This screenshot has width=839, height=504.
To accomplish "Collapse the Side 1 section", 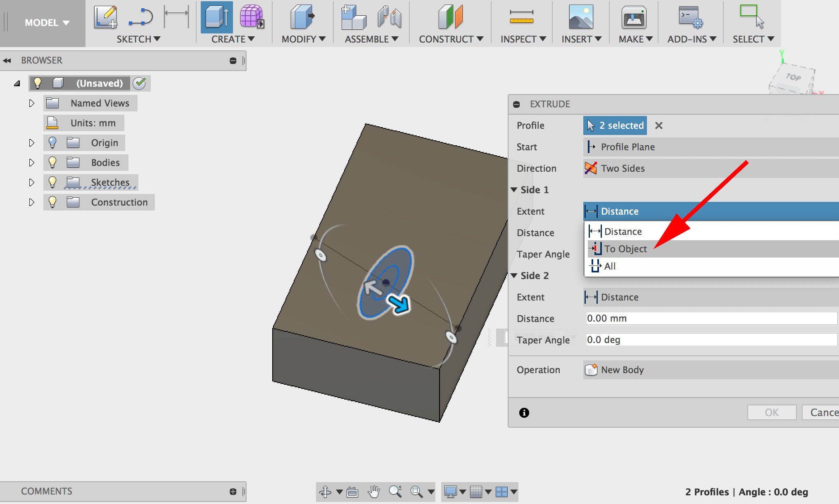I will tap(514, 190).
